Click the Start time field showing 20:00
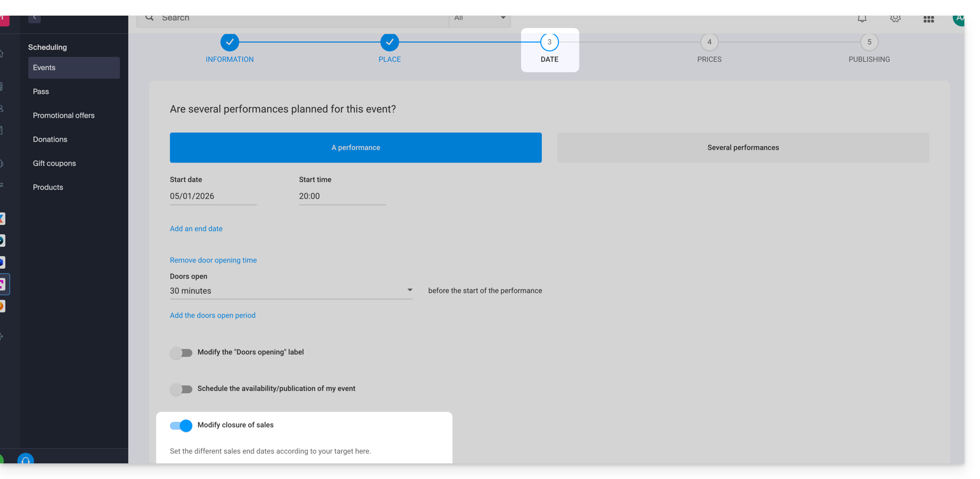Screen dimensions: 980x479 pyautogui.click(x=342, y=196)
